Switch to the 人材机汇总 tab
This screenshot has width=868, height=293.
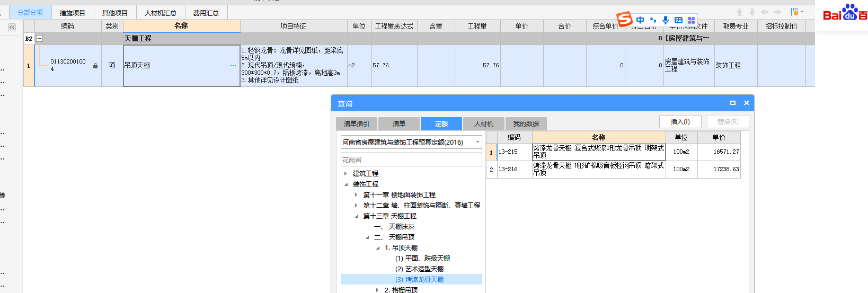(x=161, y=13)
